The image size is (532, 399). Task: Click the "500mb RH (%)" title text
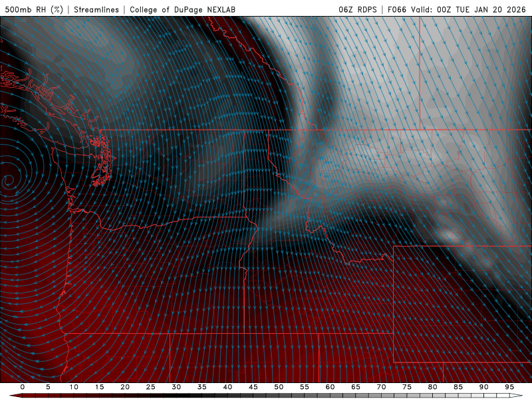click(34, 9)
